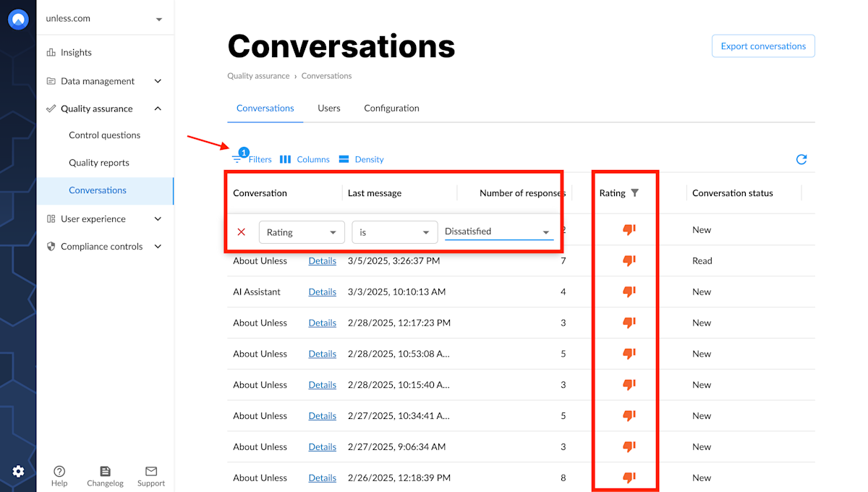Open the Configuration tab

click(x=391, y=108)
